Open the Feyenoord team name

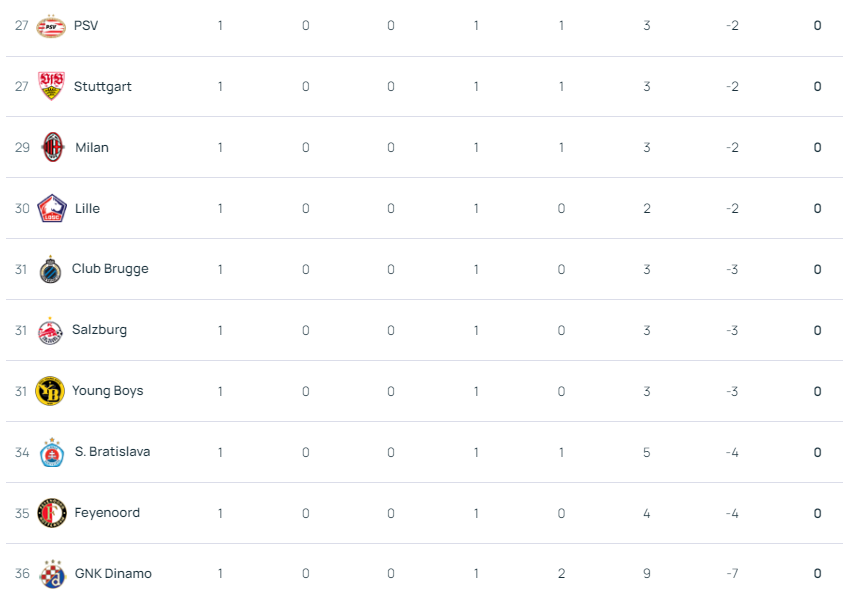[107, 513]
